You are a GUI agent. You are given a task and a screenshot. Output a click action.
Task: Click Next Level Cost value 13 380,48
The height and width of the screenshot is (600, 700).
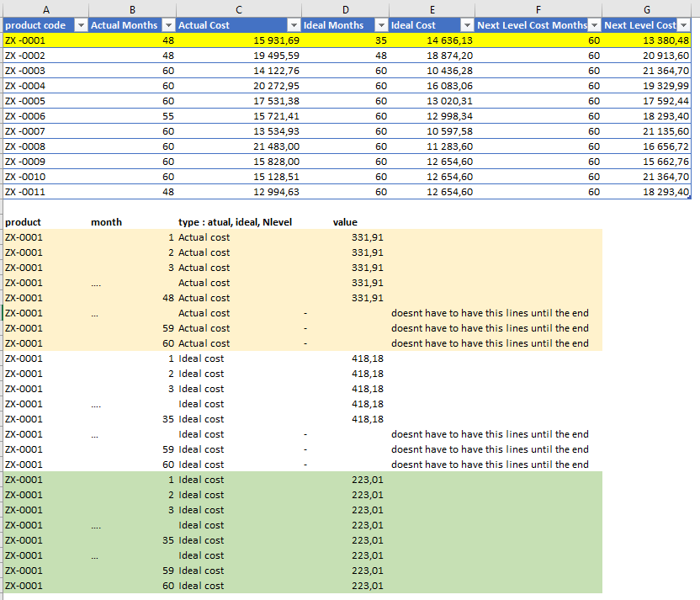point(646,40)
